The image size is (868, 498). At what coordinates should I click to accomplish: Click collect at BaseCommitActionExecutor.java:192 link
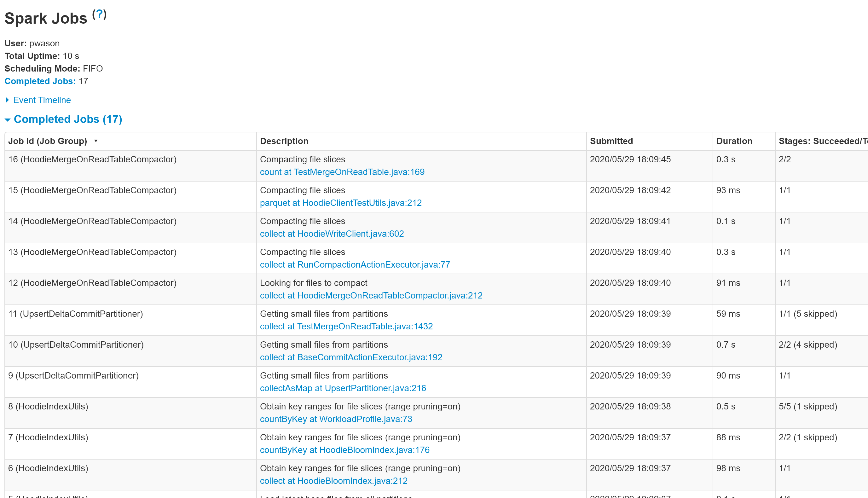(x=351, y=357)
